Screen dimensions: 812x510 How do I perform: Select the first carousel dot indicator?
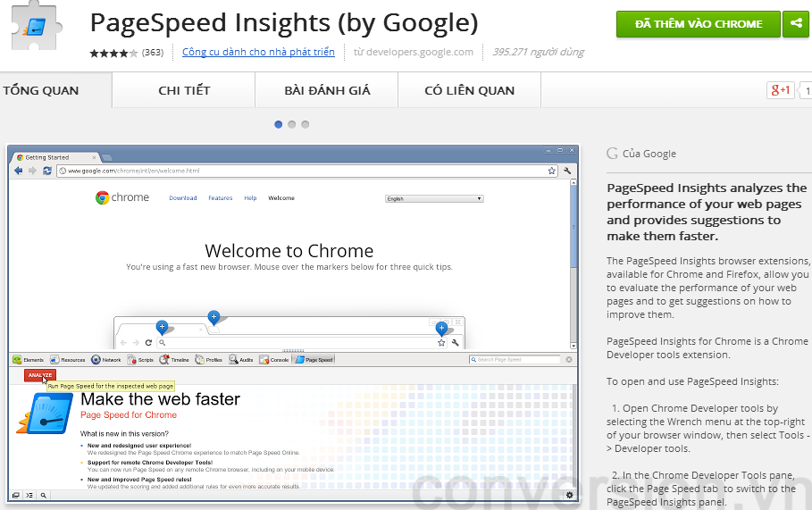279,124
